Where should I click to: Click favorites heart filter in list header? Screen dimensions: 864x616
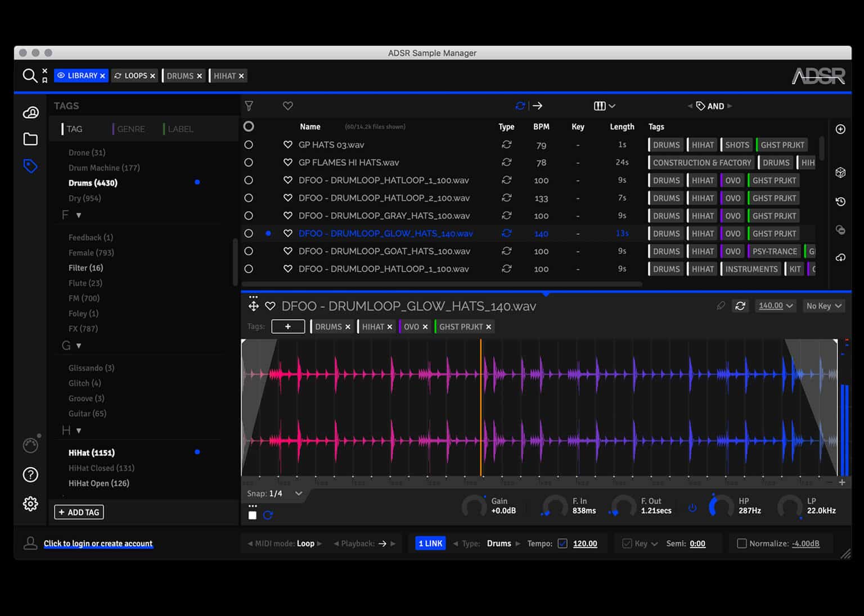(x=287, y=106)
